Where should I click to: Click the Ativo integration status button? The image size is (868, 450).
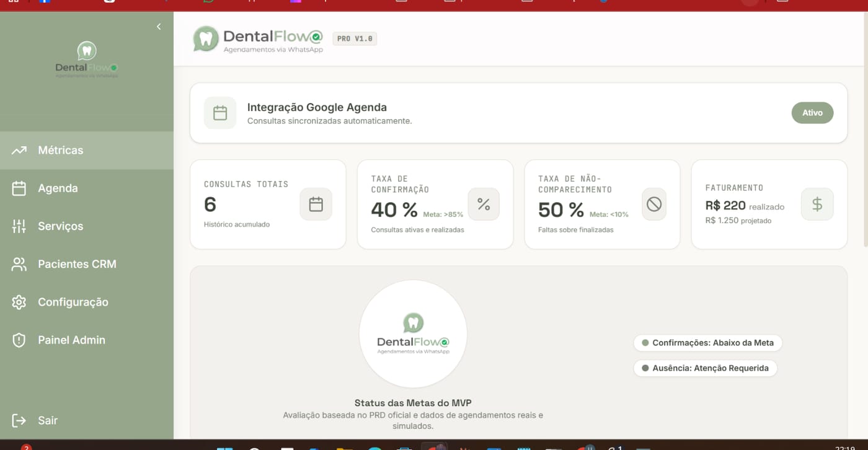[x=812, y=113]
